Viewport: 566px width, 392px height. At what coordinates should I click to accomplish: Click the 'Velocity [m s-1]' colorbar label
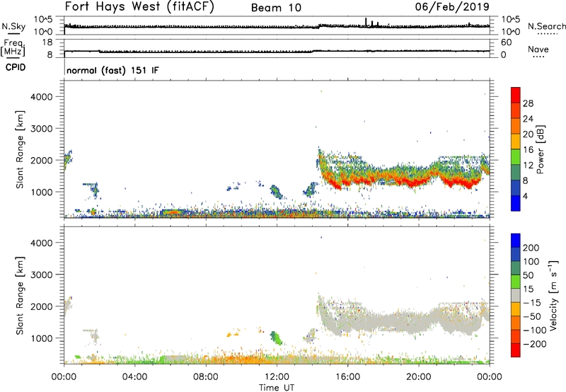(553, 295)
